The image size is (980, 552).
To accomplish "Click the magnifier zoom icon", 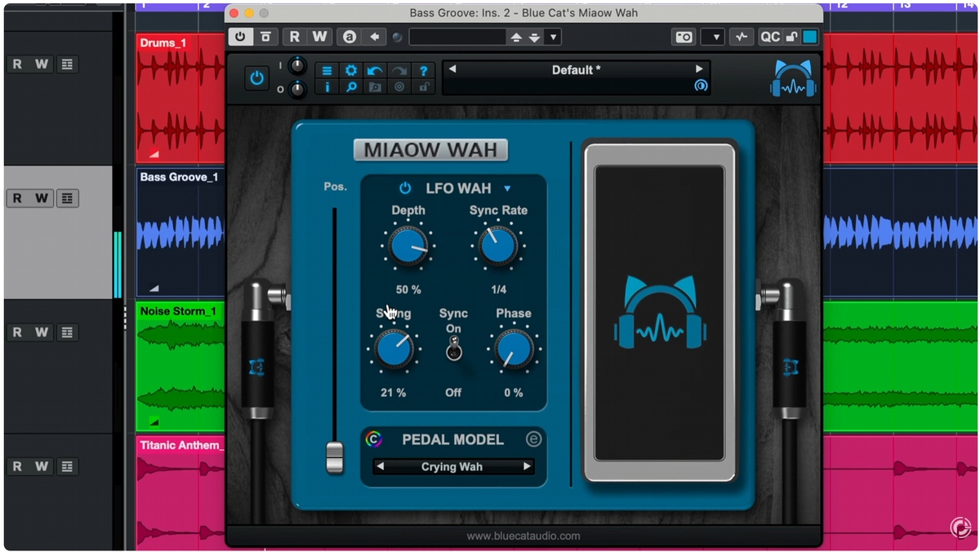I will (x=351, y=87).
